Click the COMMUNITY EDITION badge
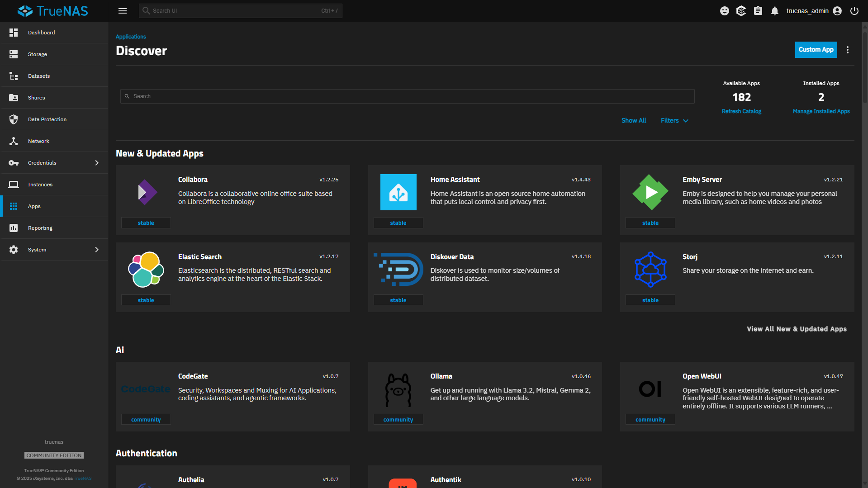868x488 pixels. 54,455
